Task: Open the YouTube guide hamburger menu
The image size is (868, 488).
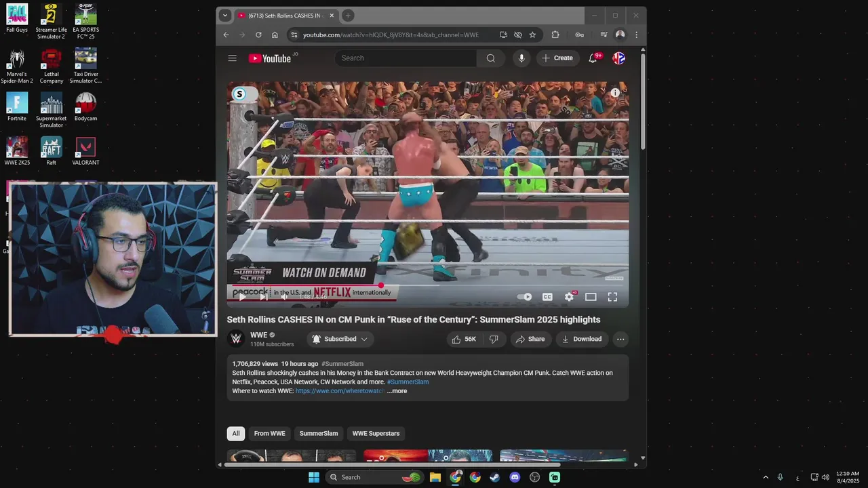Action: click(232, 58)
